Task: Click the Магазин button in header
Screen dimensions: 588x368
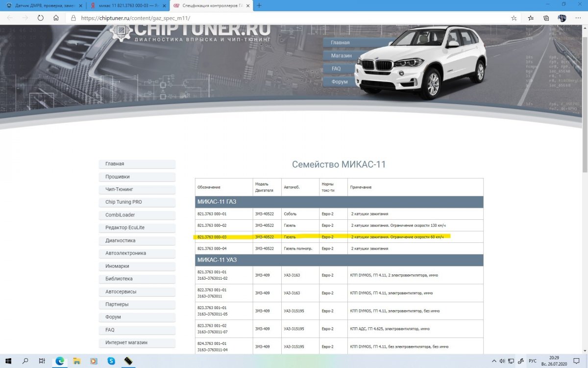Action: (342, 55)
